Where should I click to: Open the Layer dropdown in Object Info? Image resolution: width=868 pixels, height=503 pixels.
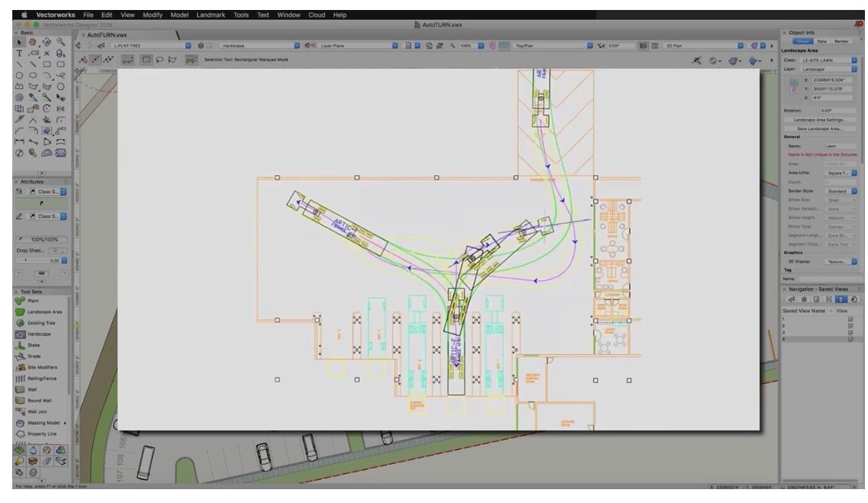[828, 69]
